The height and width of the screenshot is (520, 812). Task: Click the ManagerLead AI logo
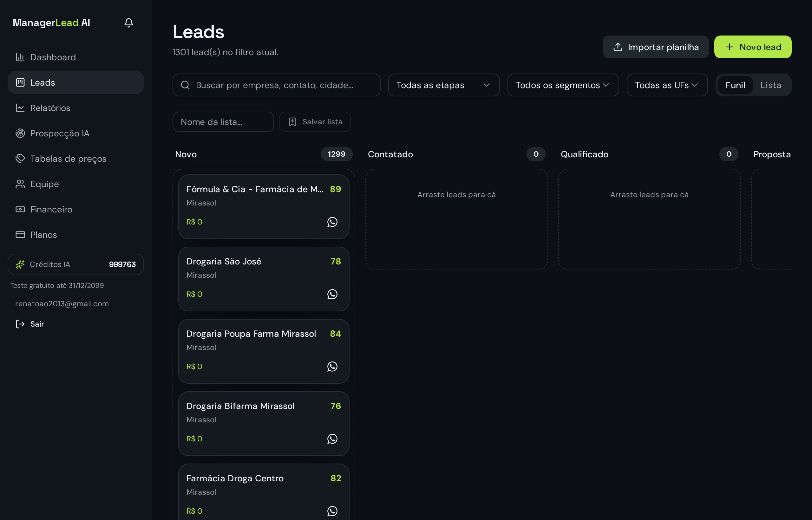(51, 23)
